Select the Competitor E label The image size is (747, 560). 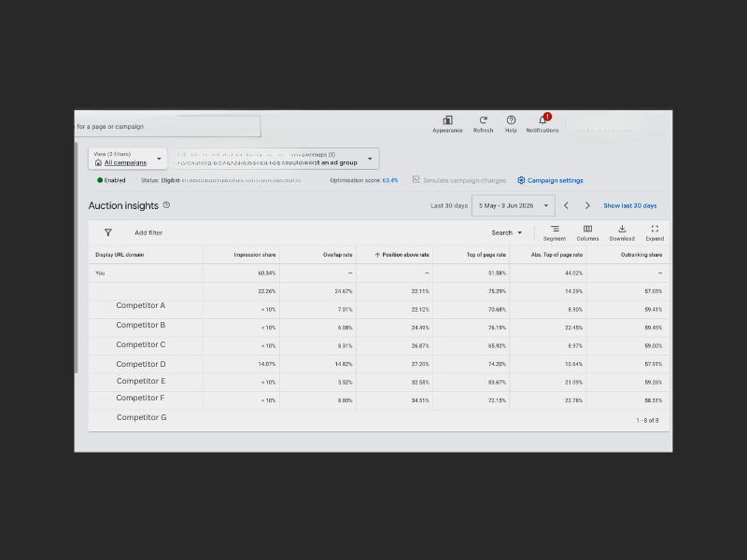tap(141, 381)
